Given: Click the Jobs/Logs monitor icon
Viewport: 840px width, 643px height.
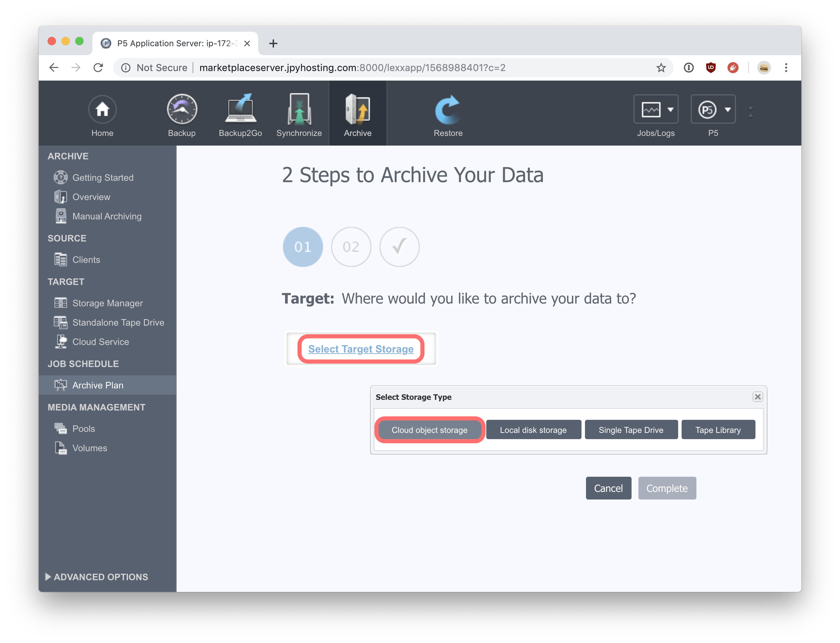Looking at the screenshot, I should (651, 109).
